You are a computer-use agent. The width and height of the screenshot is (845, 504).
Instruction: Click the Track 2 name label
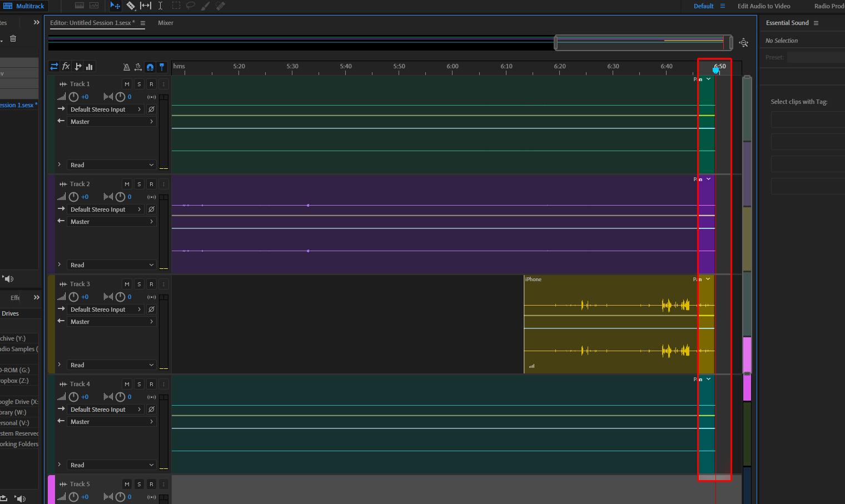79,184
